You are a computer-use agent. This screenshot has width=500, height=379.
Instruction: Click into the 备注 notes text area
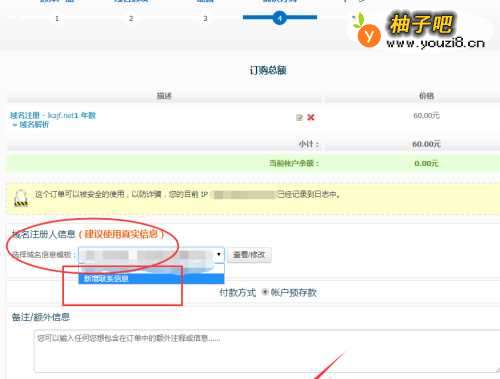[267, 351]
